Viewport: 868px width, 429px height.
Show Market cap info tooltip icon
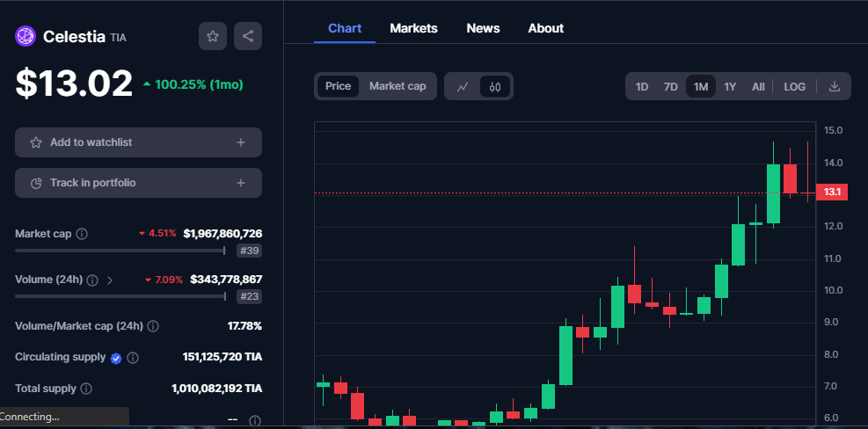82,234
